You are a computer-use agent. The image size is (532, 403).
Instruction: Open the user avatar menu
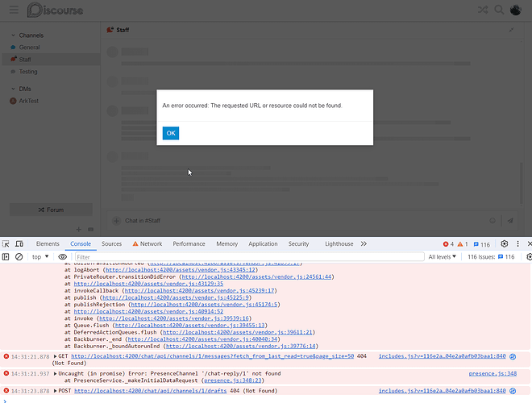(515, 10)
